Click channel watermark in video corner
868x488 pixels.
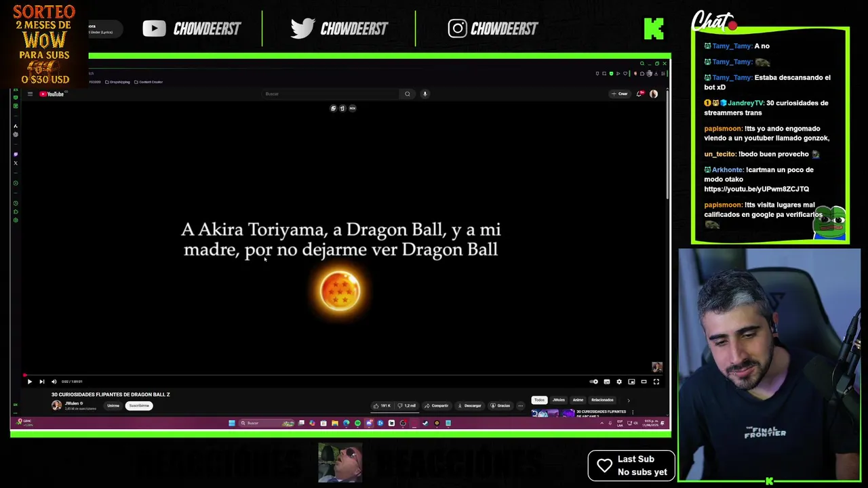click(x=656, y=367)
